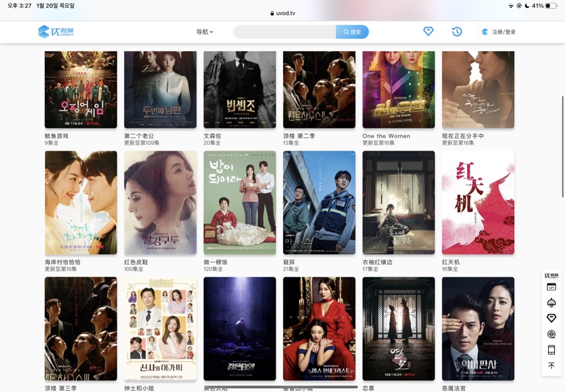
Task: Click the diamond icon in floating sidebar
Action: pos(551,318)
